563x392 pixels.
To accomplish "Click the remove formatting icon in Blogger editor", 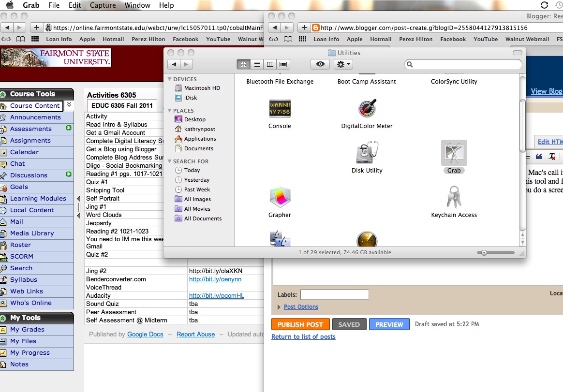I will (x=552, y=157).
